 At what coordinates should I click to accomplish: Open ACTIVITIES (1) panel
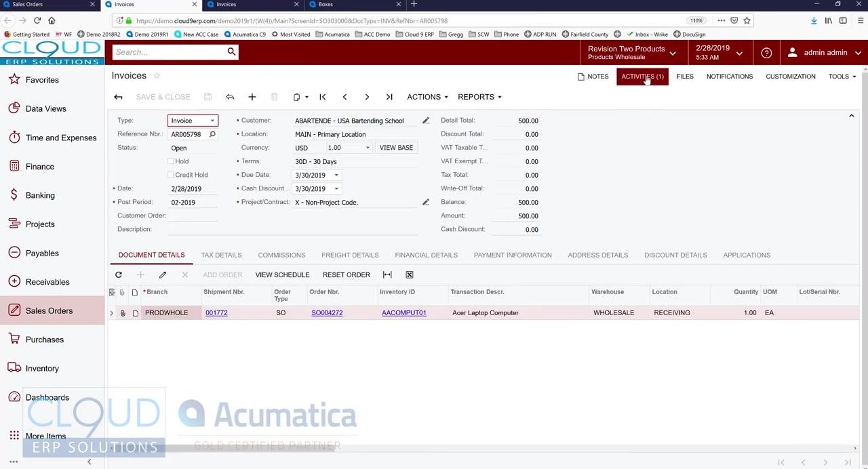tap(642, 77)
